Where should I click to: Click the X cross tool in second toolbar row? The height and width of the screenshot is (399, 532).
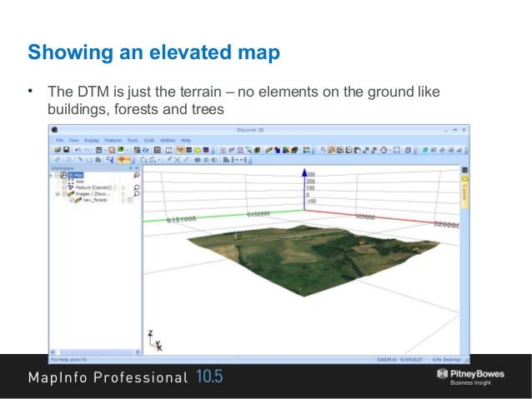(177, 160)
